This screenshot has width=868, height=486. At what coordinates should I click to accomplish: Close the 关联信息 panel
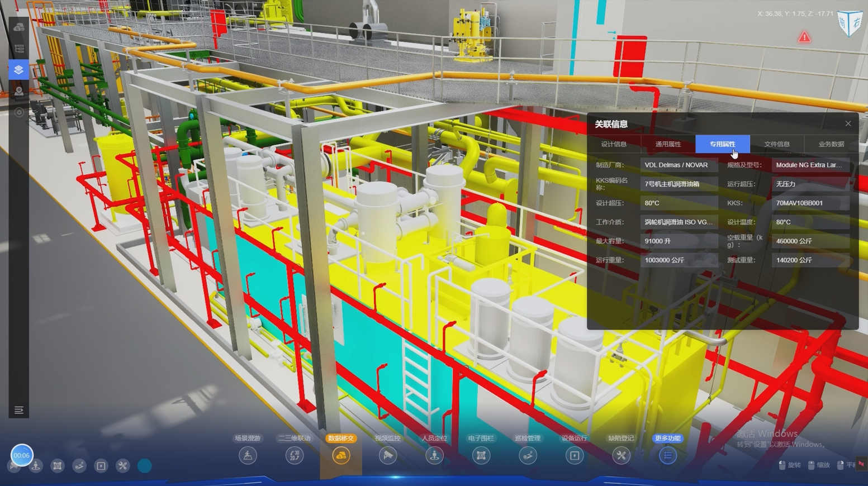point(848,123)
